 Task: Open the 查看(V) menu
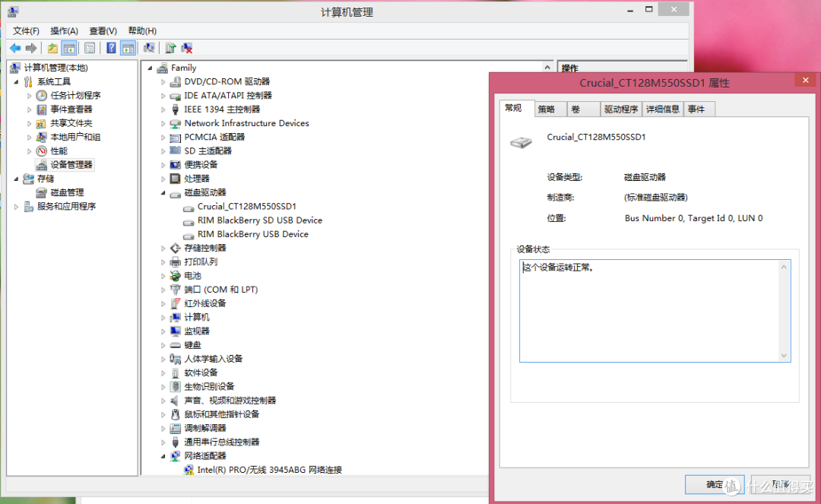tap(103, 31)
